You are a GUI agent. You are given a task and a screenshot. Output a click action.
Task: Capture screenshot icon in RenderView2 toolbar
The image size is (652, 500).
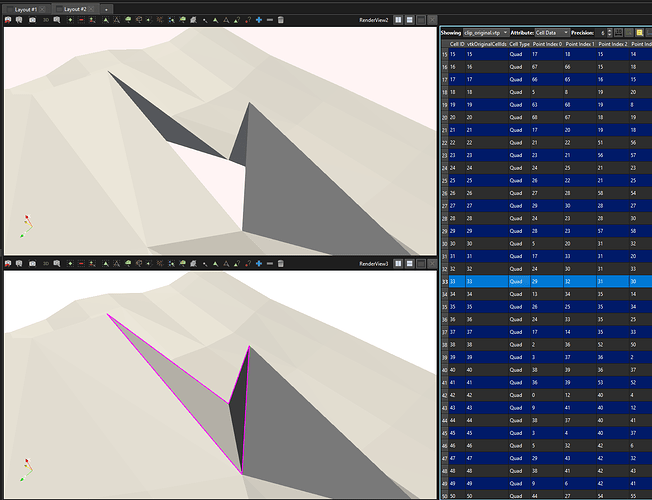[x=33, y=20]
